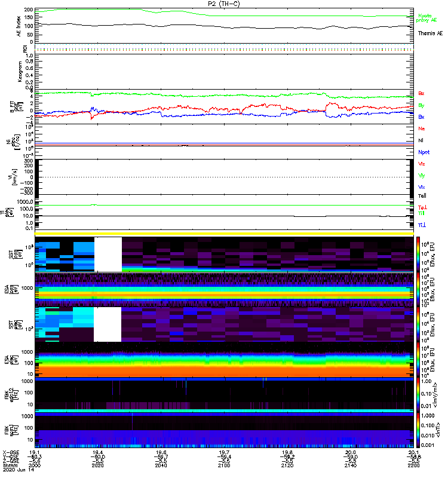This screenshot has width=448, height=478.
Task: Click the white data gap in SST ions panel
Action: click(108, 255)
